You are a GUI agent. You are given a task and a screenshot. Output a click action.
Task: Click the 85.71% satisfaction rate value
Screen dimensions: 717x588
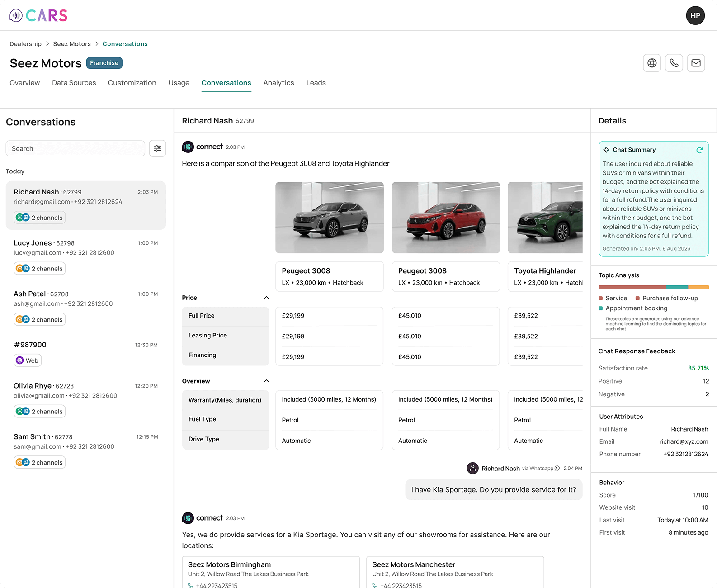(698, 368)
